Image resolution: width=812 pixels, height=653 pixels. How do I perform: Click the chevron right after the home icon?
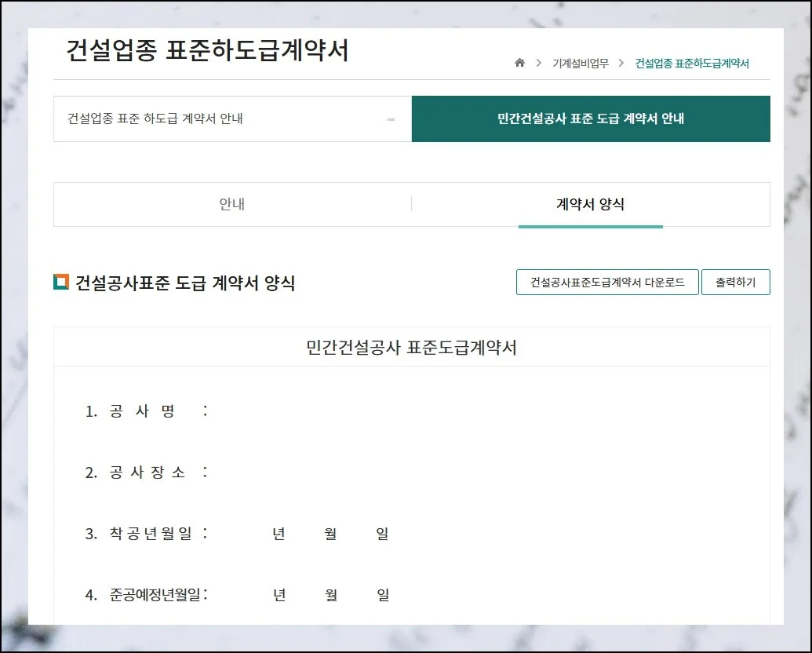point(539,64)
